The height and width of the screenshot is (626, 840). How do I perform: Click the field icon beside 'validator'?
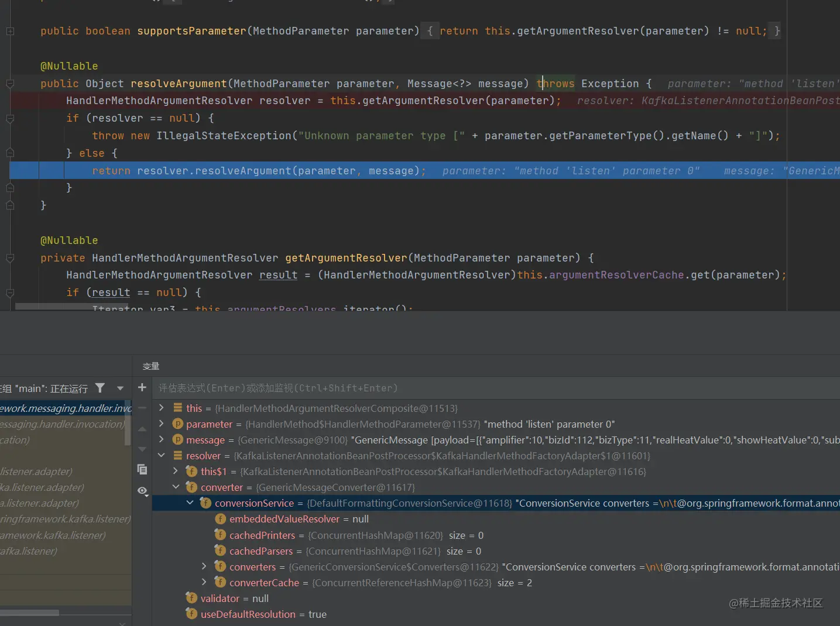pyautogui.click(x=191, y=598)
